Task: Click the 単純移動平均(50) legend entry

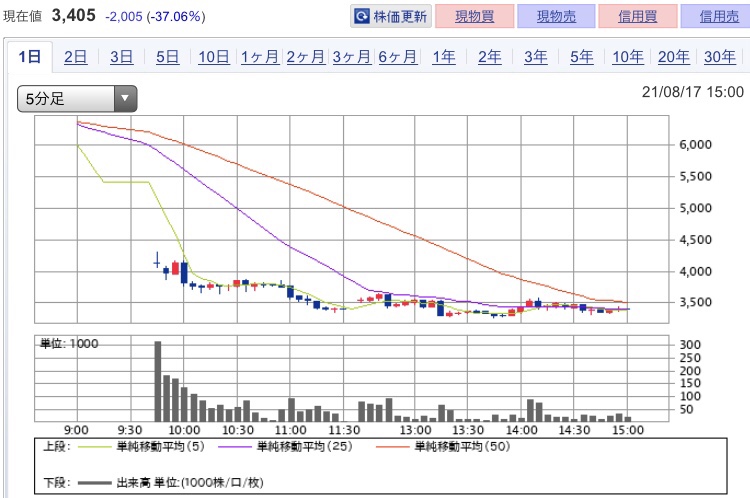Action: click(443, 447)
